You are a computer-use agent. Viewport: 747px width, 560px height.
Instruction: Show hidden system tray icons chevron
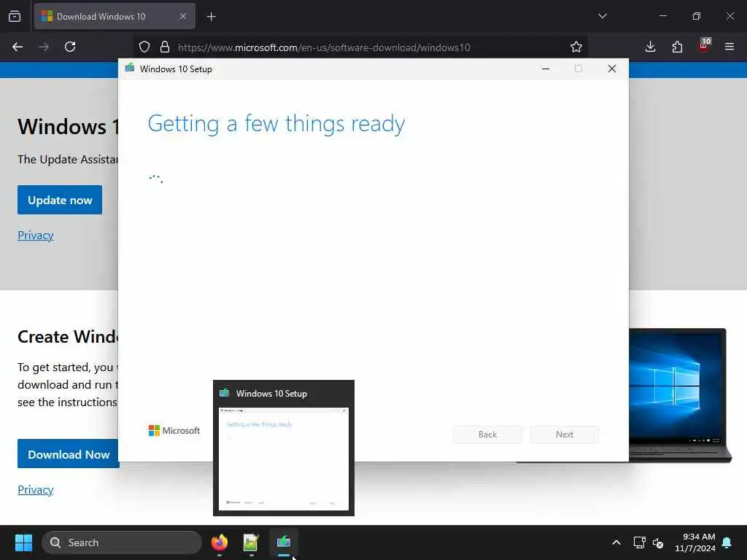click(616, 542)
